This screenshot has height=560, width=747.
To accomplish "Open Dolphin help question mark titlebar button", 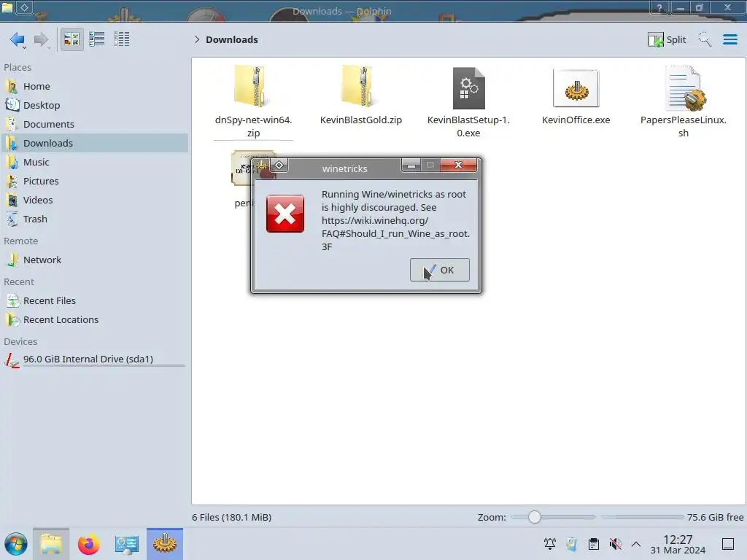I will point(659,7).
